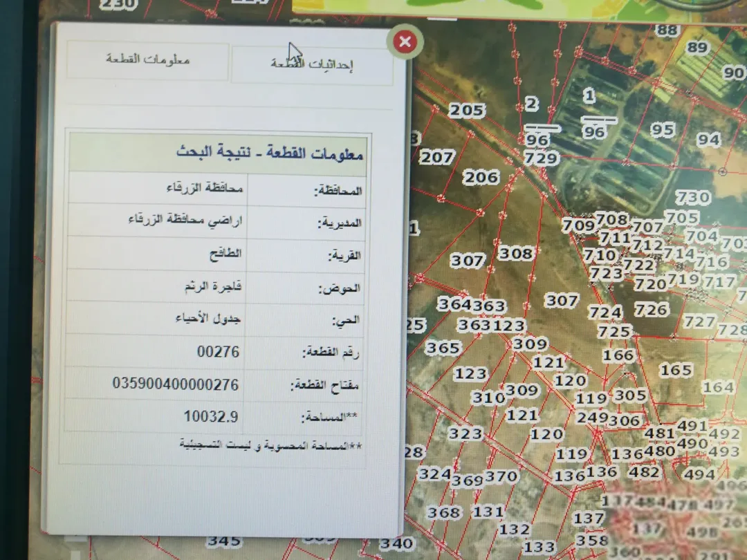This screenshot has width=747, height=560.
Task: Click the neighborhood value جدول الأحياء
Action: point(207,318)
